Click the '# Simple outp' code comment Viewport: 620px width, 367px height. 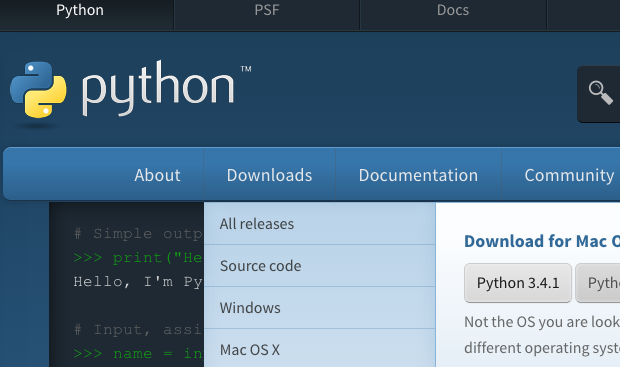pyautogui.click(x=138, y=234)
